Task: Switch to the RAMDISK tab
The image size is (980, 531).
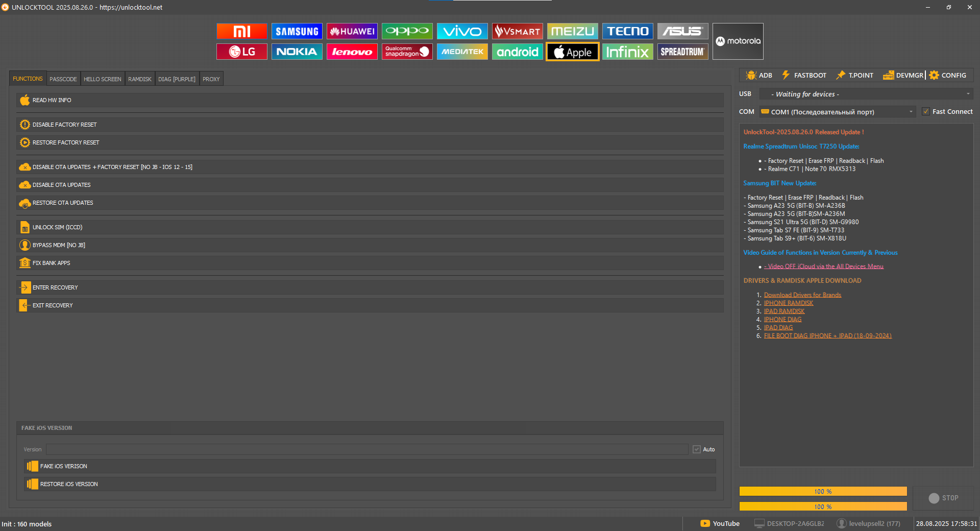Action: pyautogui.click(x=139, y=79)
